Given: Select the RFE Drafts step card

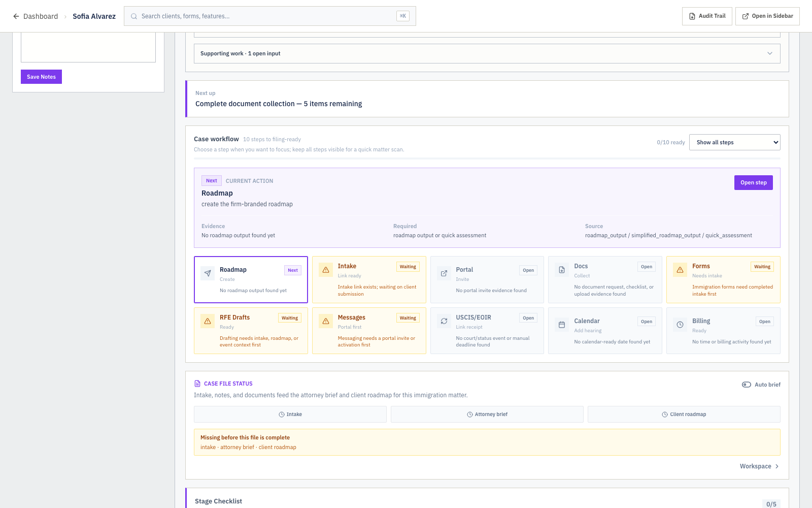Looking at the screenshot, I should point(251,331).
